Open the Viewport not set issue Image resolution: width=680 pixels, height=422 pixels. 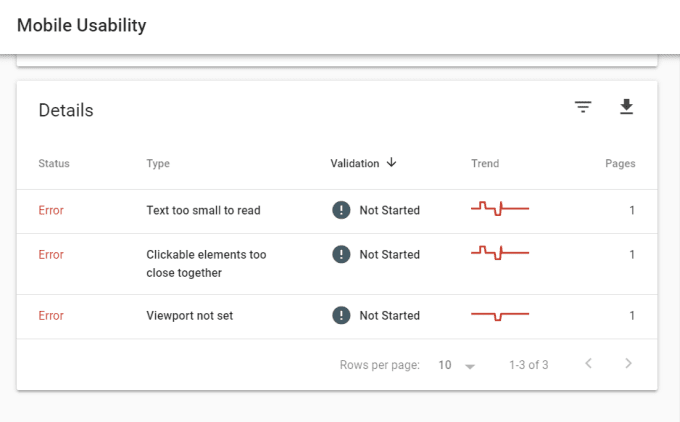(x=188, y=316)
